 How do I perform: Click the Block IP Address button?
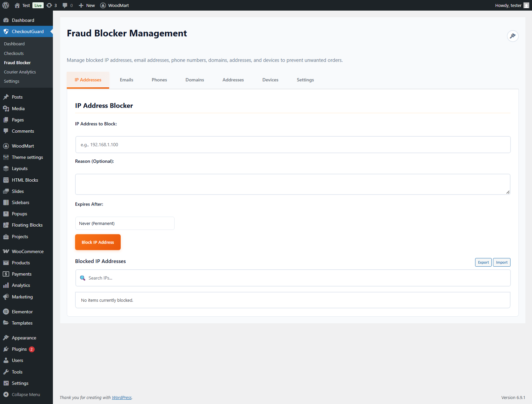(98, 242)
